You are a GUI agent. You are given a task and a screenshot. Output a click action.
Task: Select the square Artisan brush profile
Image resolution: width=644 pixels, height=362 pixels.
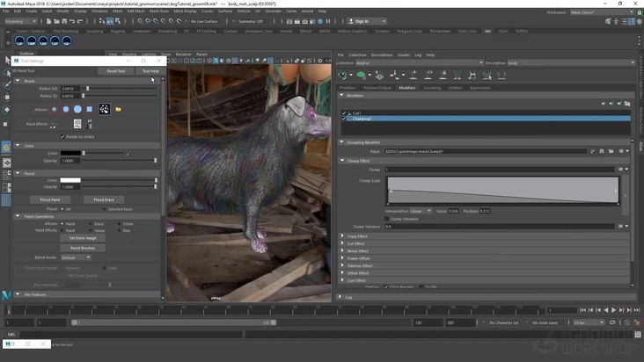coord(89,110)
